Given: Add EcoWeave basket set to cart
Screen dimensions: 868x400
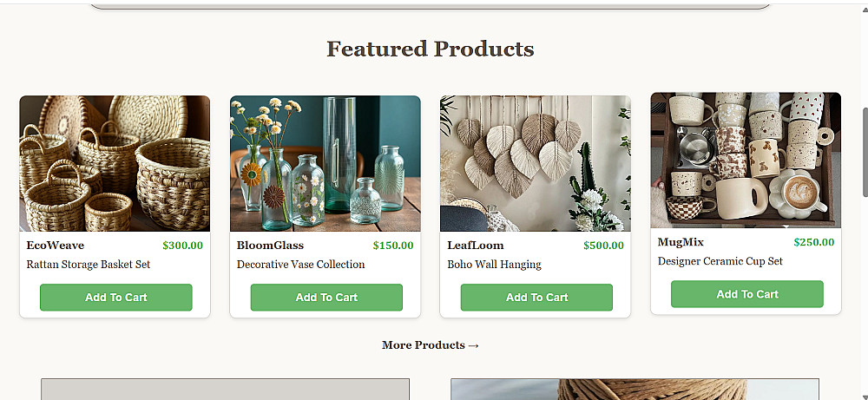Looking at the screenshot, I should [115, 297].
